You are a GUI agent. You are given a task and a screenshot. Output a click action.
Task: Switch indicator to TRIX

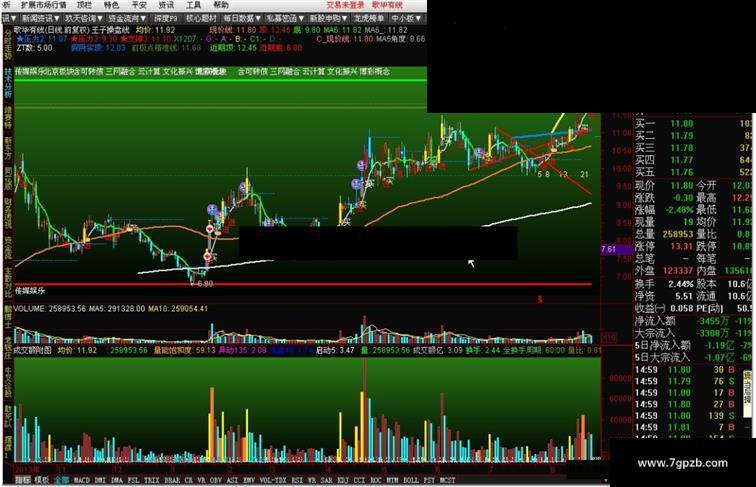tap(151, 480)
